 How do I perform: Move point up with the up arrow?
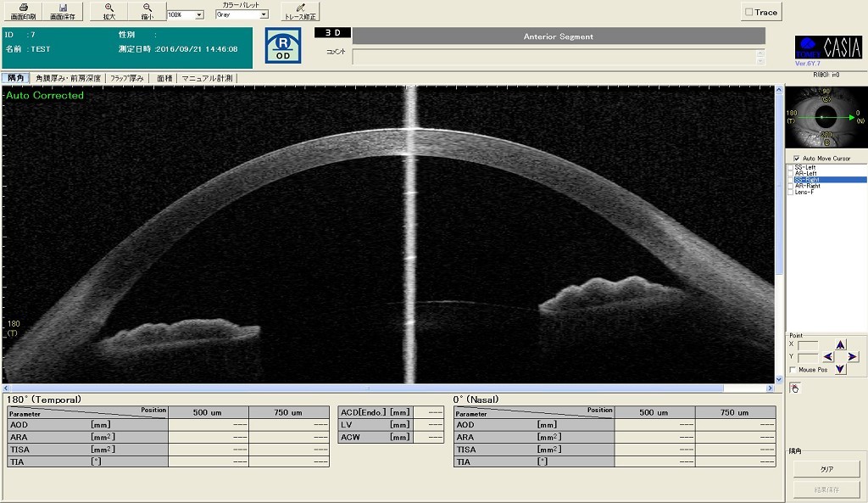click(840, 344)
